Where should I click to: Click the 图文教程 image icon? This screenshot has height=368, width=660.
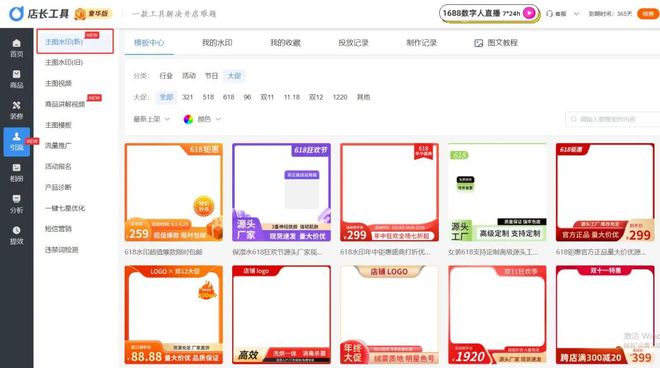479,43
